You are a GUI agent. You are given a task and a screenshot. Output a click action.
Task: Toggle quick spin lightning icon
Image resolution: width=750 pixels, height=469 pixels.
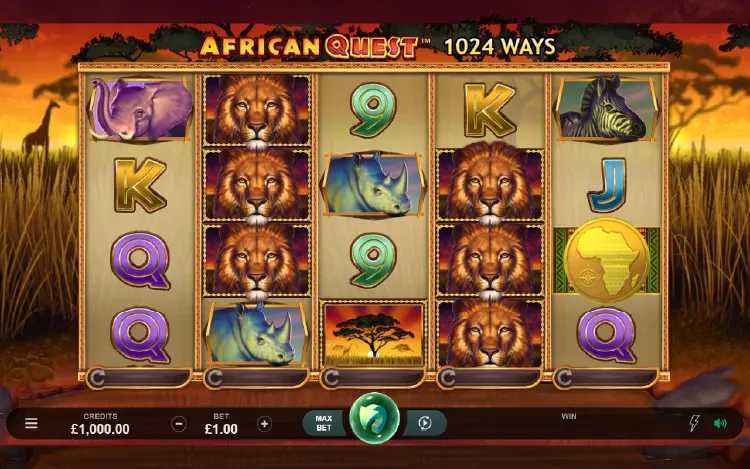(x=694, y=423)
